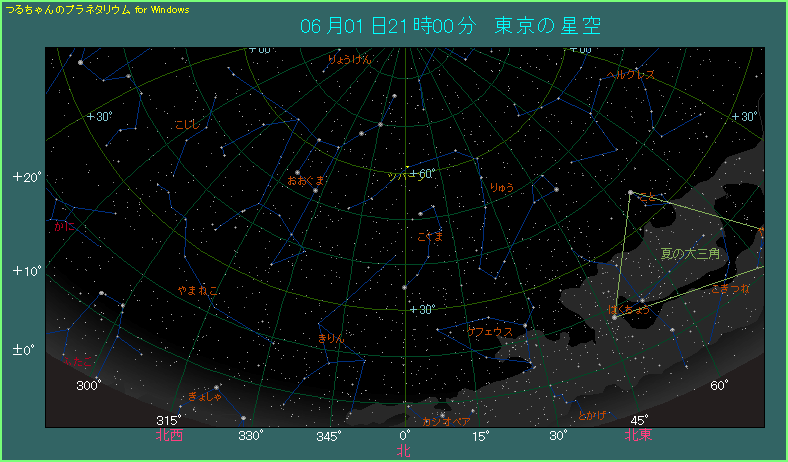Click the りゅう constellation label
788x462 pixels.
click(501, 187)
